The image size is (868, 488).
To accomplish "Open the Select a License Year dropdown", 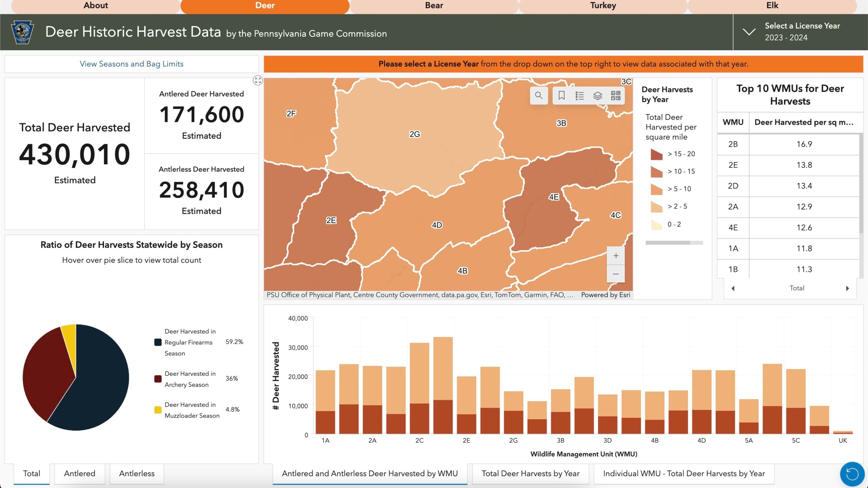I will tap(750, 32).
